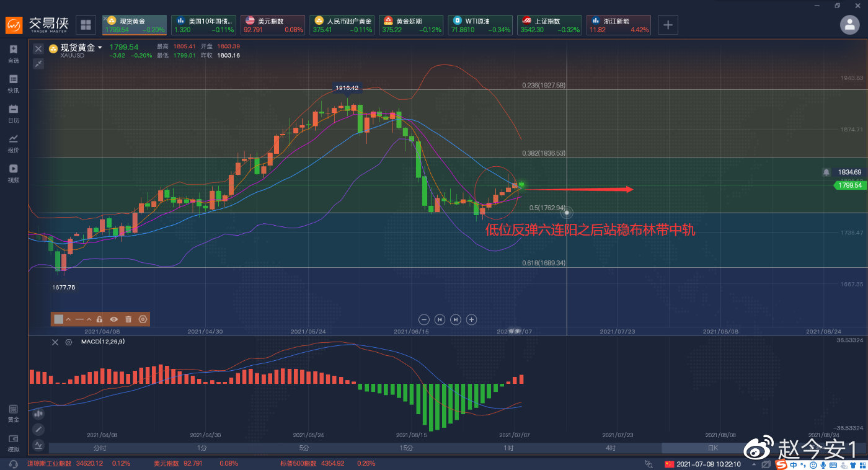868x470 pixels.
Task: Click the fill color swatch in the drawing toolbar
Action: [58, 319]
